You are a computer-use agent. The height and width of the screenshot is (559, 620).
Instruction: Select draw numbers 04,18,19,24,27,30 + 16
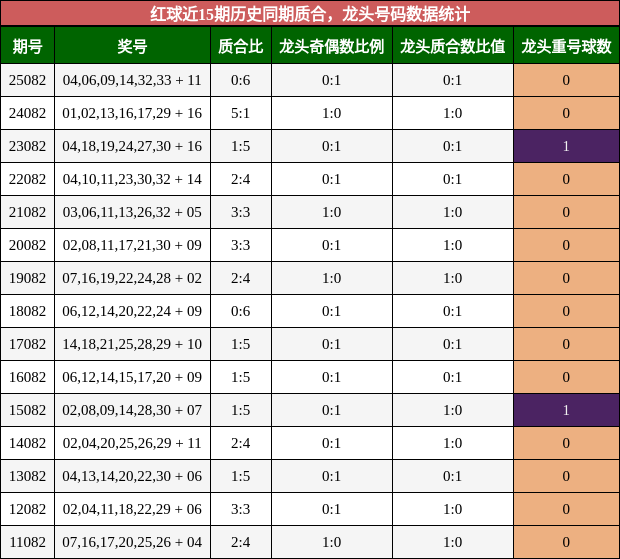pyautogui.click(x=132, y=146)
